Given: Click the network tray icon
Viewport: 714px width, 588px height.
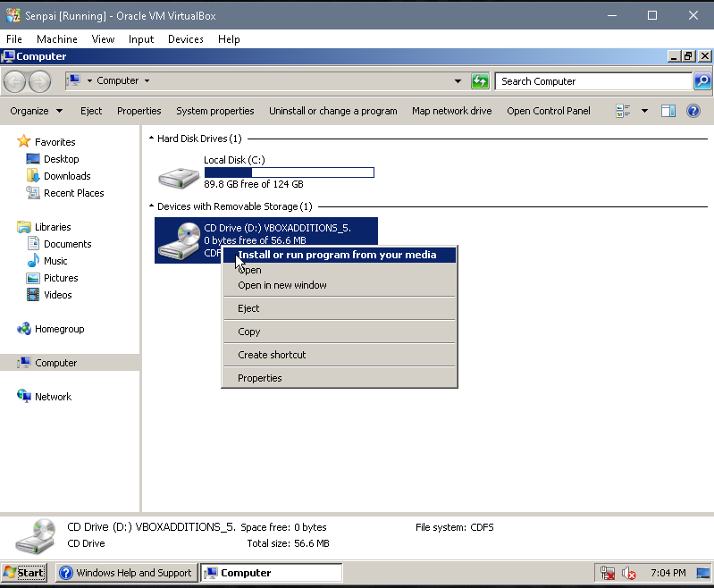Looking at the screenshot, I should [608, 573].
